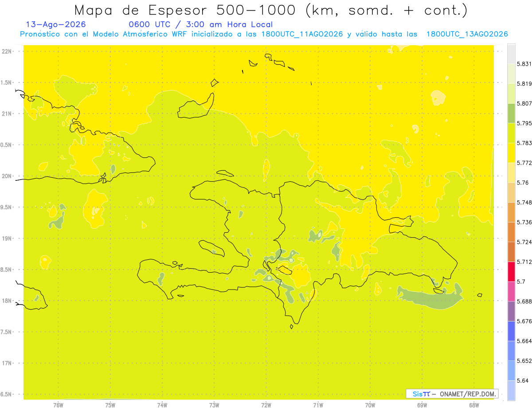Click the 68W longitude axis label

(x=474, y=405)
